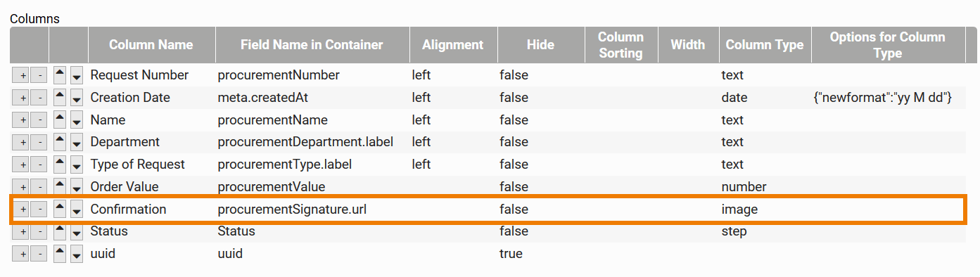Select Column Type image for Confirmation
Viewport: 980px width, 277px height.
click(739, 210)
